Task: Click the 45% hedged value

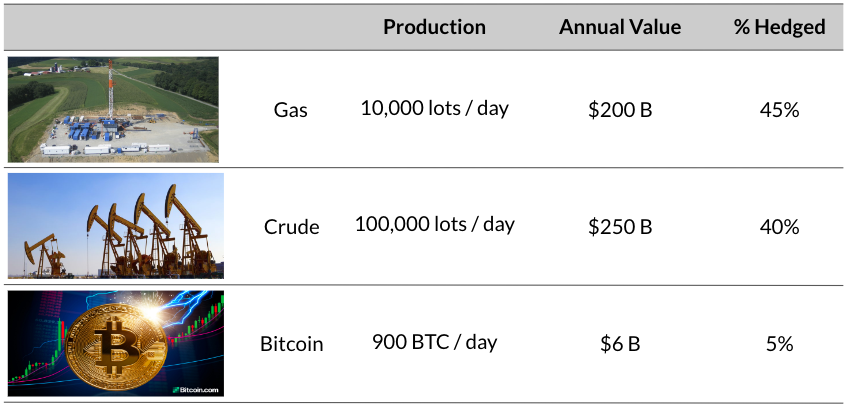Action: coord(779,110)
